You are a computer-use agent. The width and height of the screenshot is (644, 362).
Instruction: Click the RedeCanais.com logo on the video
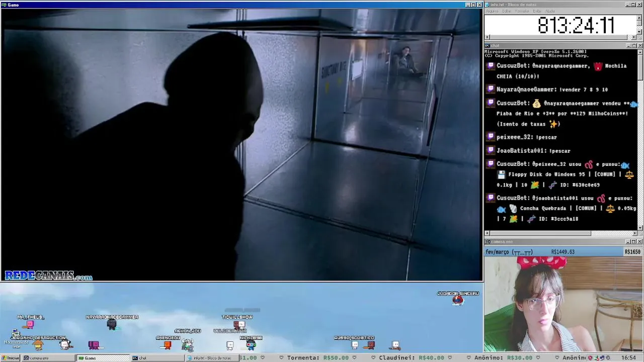(x=48, y=276)
